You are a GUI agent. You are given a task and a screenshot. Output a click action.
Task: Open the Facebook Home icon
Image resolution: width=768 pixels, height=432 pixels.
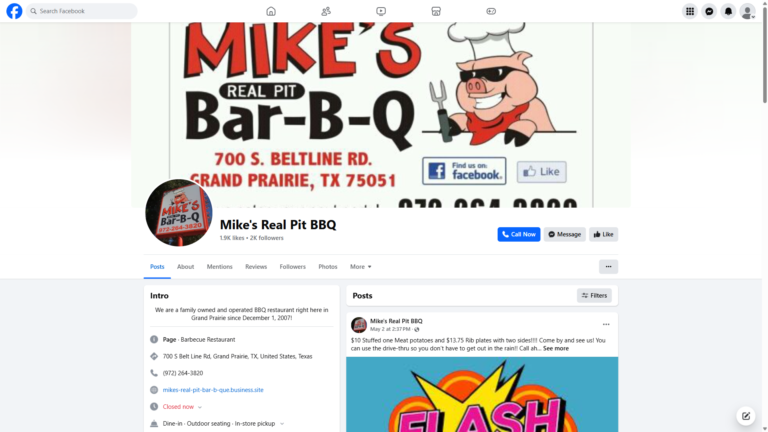(x=271, y=11)
